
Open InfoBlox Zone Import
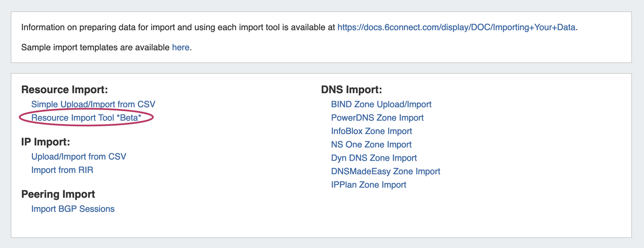pyautogui.click(x=371, y=131)
